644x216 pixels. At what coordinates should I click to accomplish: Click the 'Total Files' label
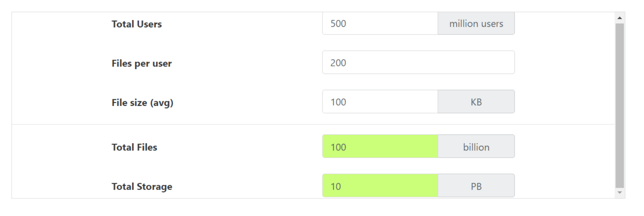pos(135,147)
